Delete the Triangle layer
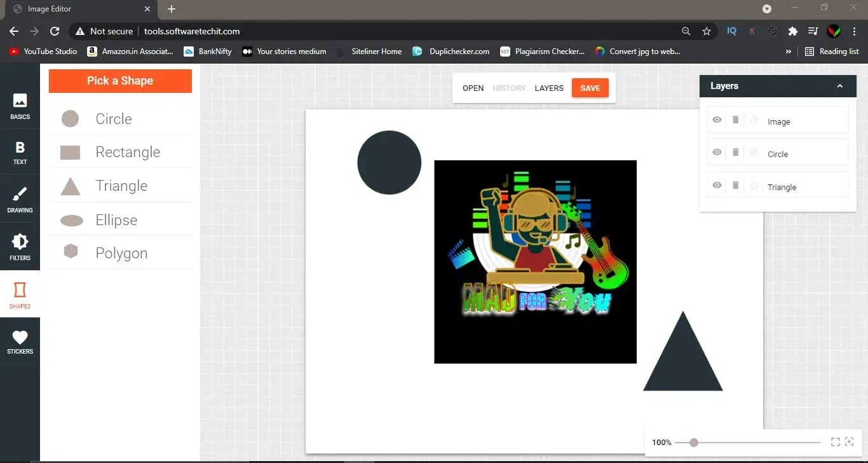 [x=735, y=185]
